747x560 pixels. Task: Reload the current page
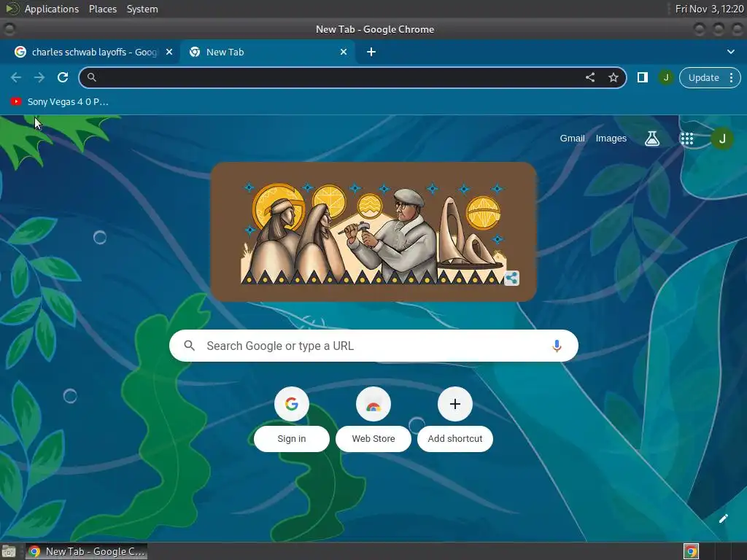click(x=63, y=77)
